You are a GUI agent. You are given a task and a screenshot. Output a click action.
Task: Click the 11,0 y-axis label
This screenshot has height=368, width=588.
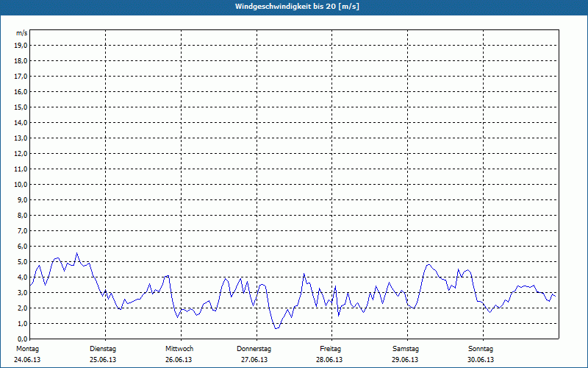pos(21,169)
